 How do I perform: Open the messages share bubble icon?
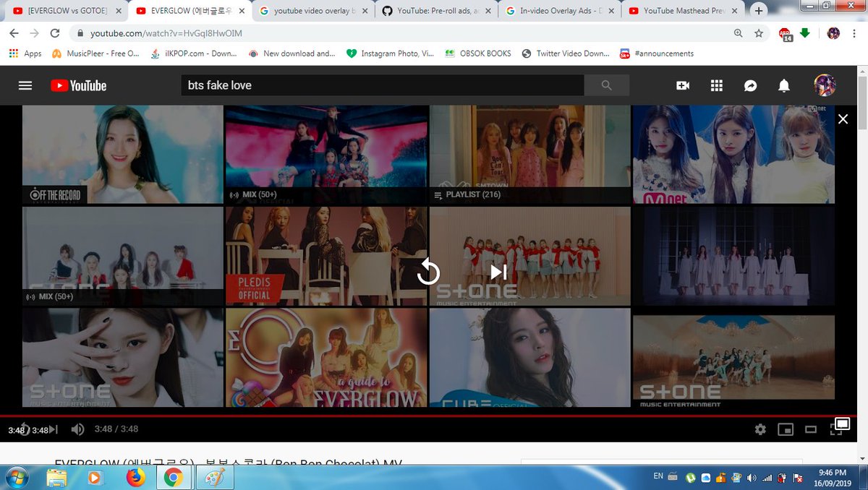751,85
